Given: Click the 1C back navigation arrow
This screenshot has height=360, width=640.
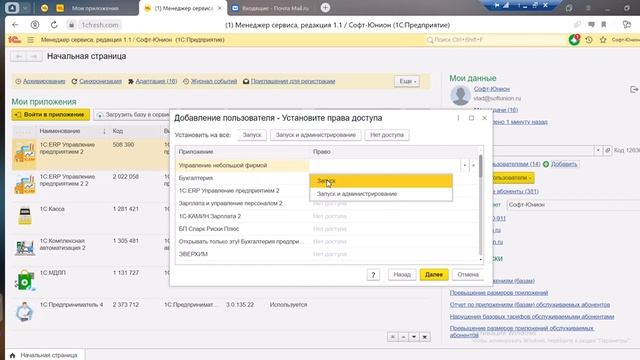Looking at the screenshot, I should [x=19, y=56].
